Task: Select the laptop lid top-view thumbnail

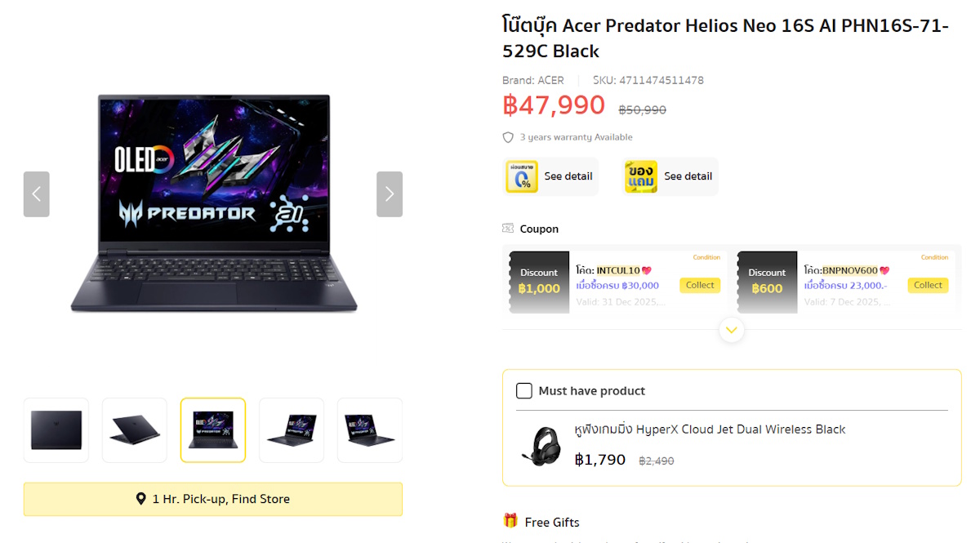Action: pyautogui.click(x=56, y=430)
